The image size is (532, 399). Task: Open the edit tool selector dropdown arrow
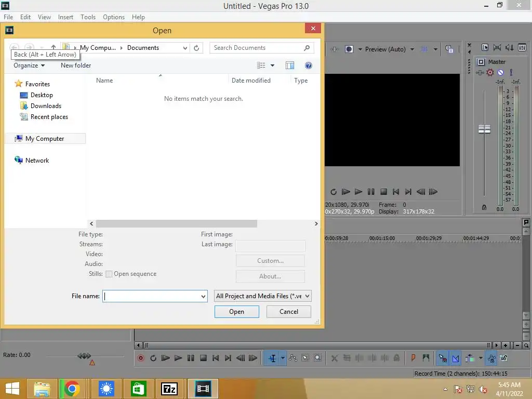coord(283,358)
